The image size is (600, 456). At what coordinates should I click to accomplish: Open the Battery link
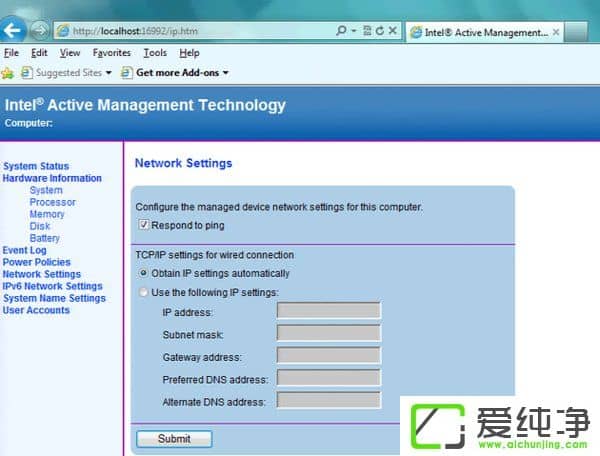(44, 238)
